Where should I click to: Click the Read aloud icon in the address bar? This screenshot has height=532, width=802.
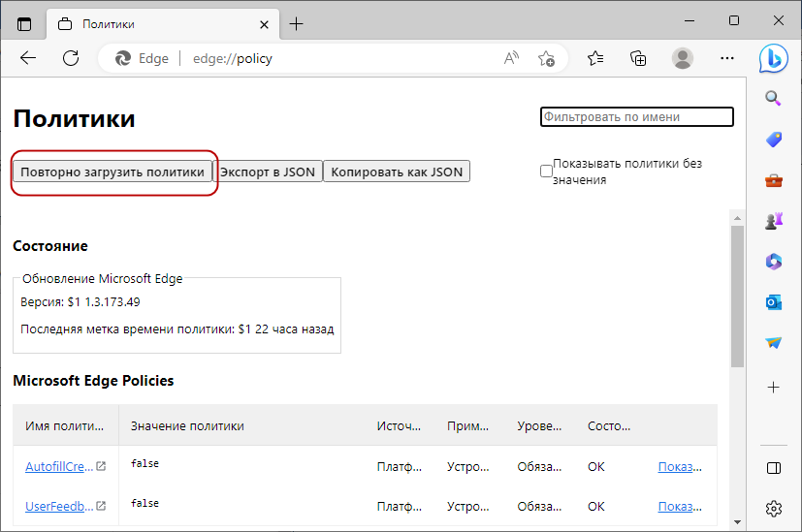point(511,58)
